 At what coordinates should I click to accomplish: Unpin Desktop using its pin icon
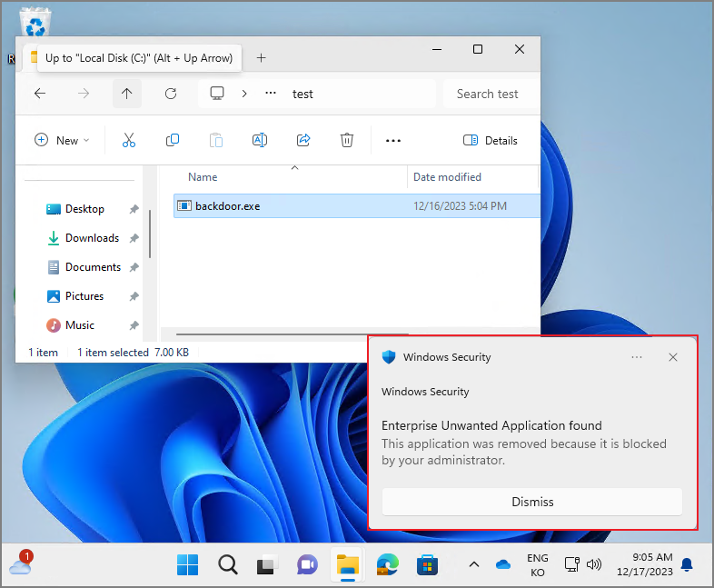click(134, 209)
